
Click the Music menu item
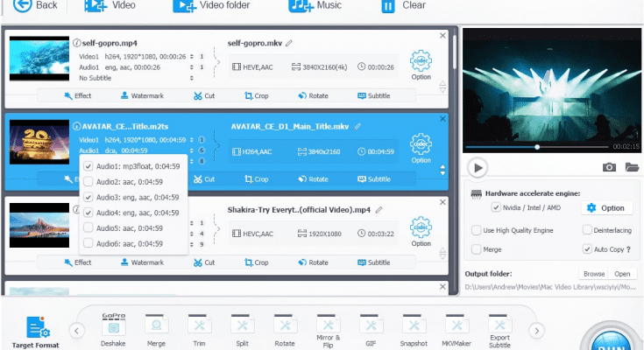coord(315,6)
